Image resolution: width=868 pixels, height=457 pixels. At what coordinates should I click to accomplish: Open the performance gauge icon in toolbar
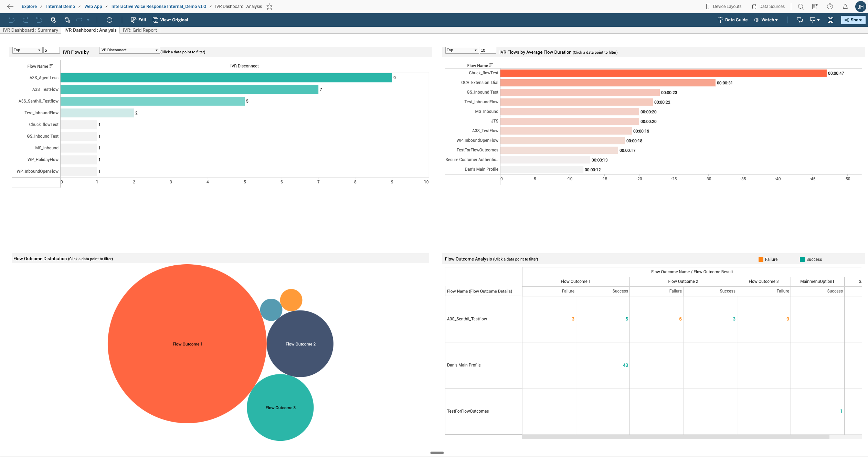tap(109, 20)
